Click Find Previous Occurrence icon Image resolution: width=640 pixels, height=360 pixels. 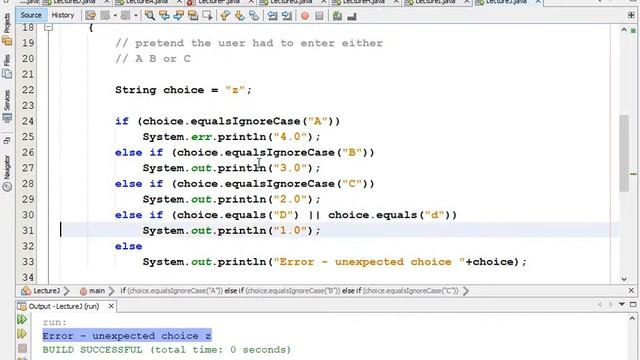[x=164, y=16]
